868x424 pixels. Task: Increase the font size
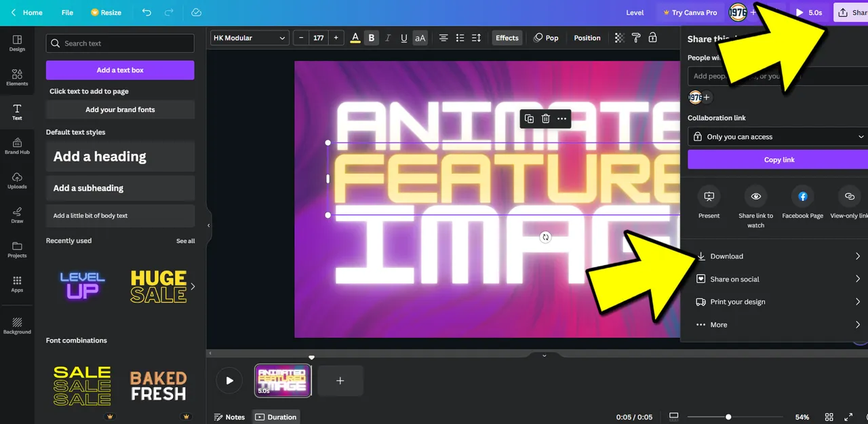coord(336,38)
